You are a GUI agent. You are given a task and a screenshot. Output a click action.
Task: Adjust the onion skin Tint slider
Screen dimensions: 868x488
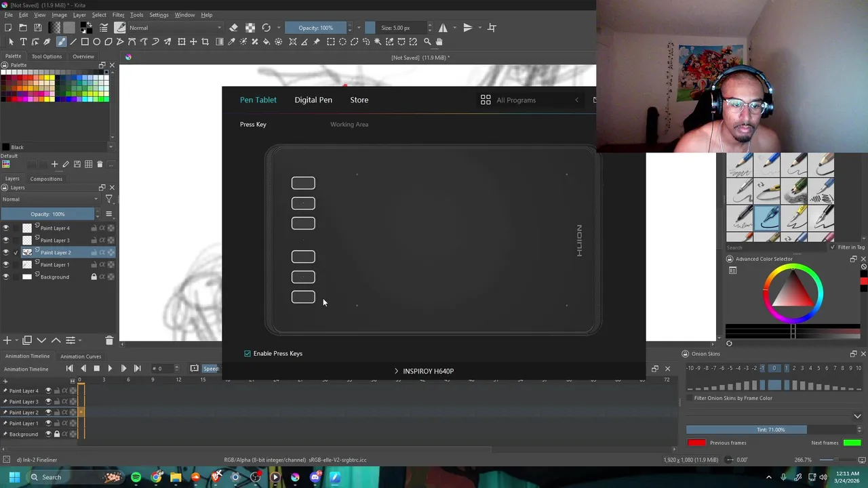[x=770, y=430]
